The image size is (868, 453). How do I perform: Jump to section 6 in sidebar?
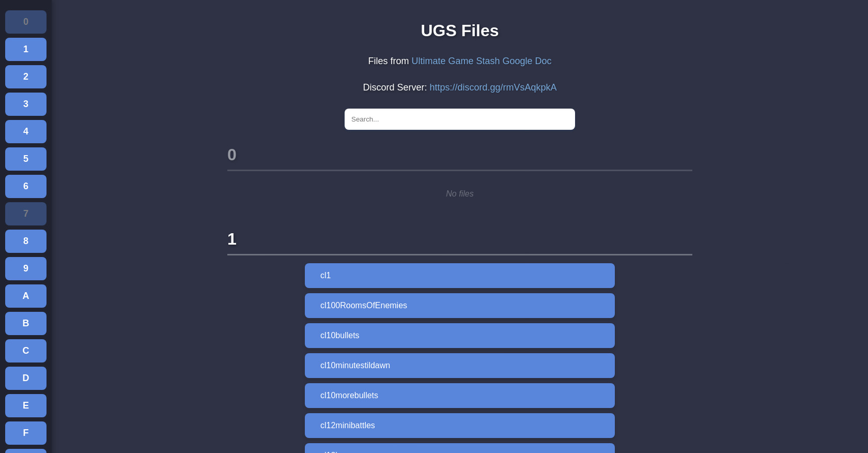(26, 186)
